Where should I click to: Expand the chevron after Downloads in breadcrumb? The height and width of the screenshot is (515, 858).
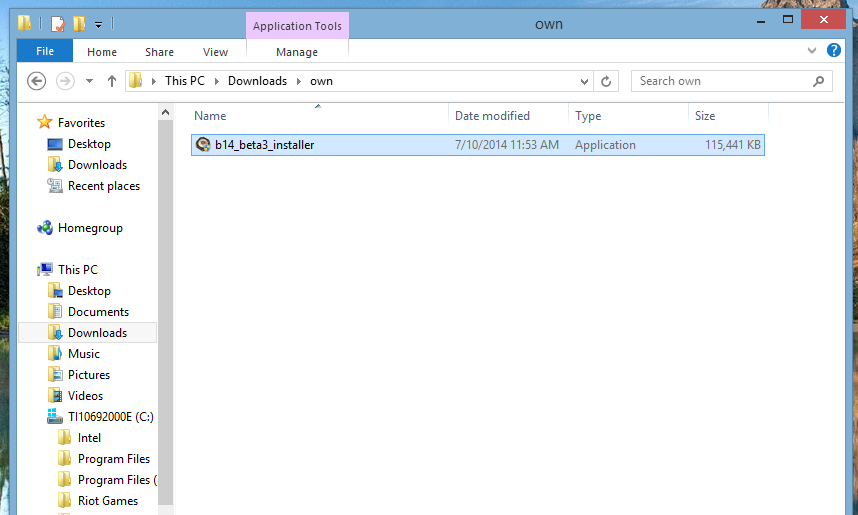299,81
